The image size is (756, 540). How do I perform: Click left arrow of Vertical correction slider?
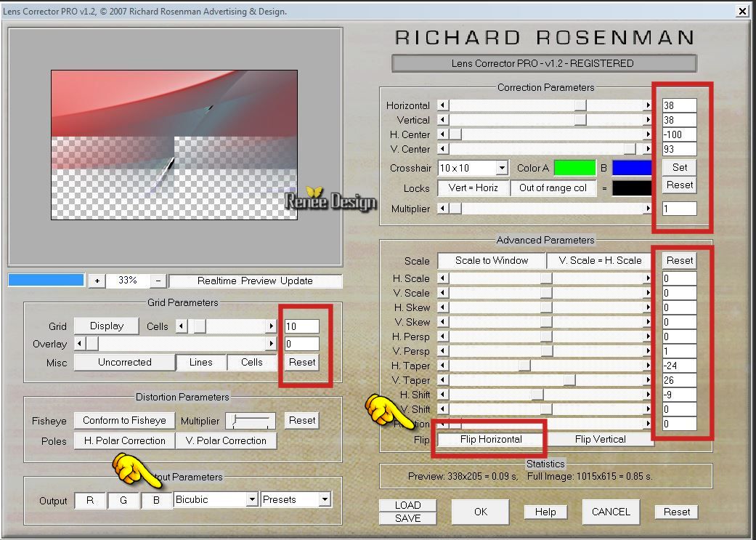(x=442, y=120)
